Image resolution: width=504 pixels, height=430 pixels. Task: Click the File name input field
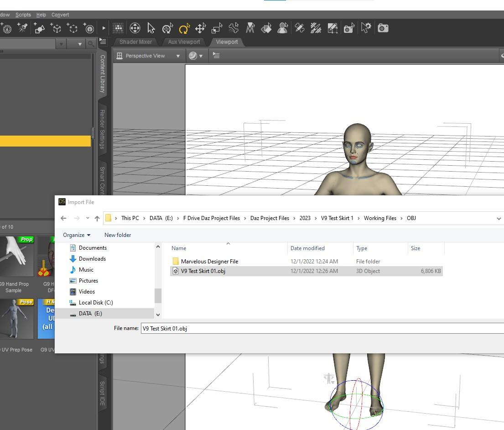319,328
